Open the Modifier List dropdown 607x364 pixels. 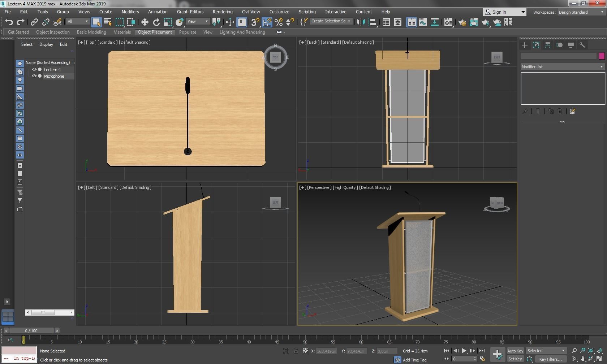[563, 67]
